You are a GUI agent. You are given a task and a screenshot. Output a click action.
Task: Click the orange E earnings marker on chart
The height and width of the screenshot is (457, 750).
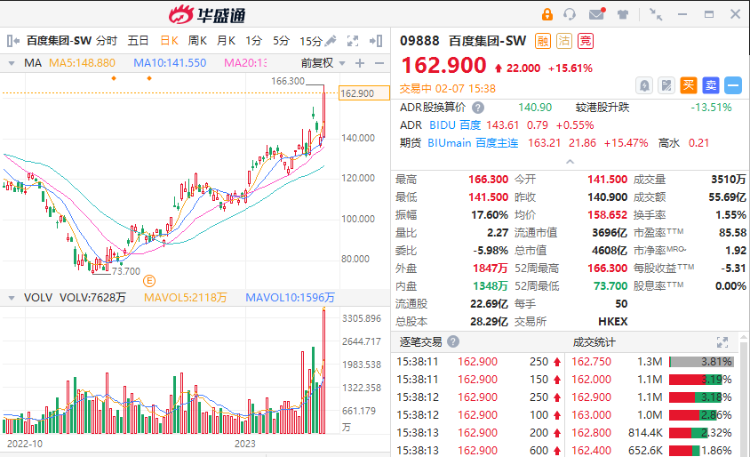point(149,281)
